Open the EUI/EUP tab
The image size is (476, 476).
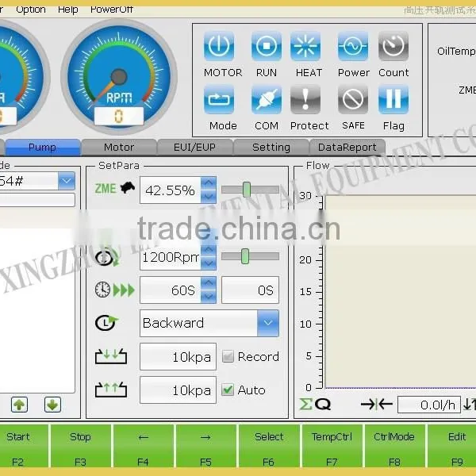pos(195,148)
